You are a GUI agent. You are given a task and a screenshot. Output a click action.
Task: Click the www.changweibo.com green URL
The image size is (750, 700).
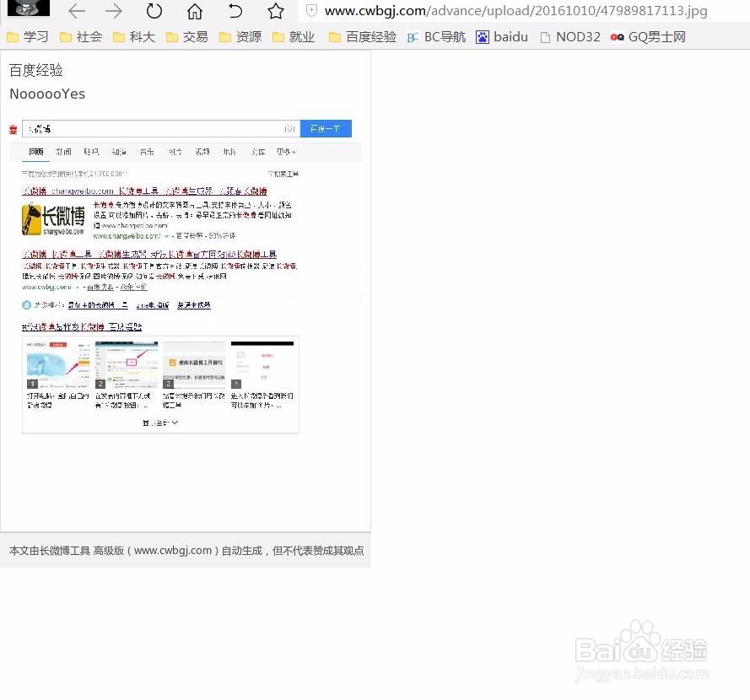(x=127, y=236)
